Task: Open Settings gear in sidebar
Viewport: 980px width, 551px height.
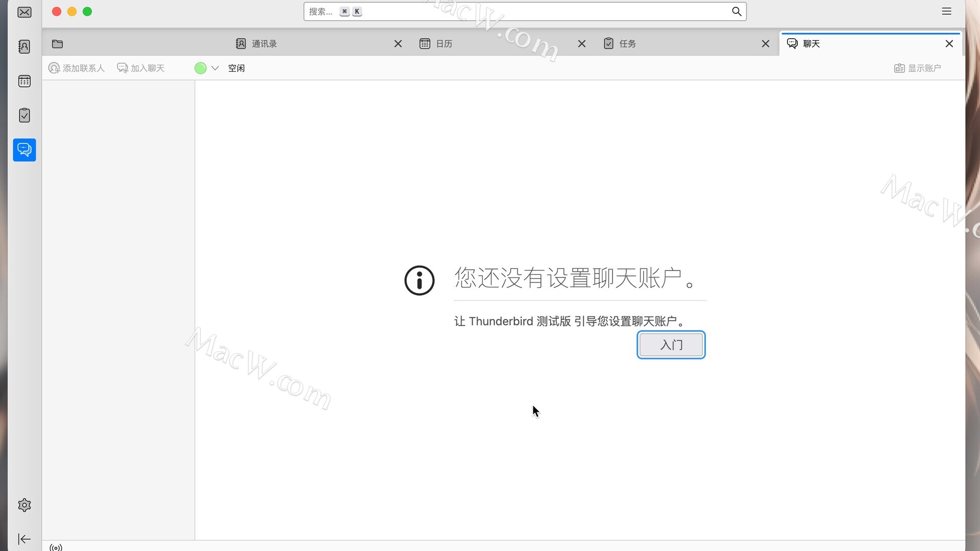Action: click(24, 505)
